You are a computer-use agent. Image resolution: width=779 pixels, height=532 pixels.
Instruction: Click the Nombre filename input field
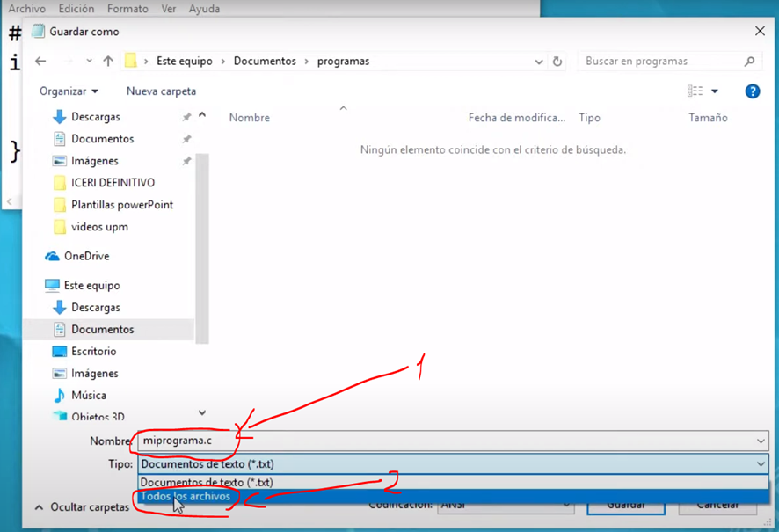click(x=440, y=441)
